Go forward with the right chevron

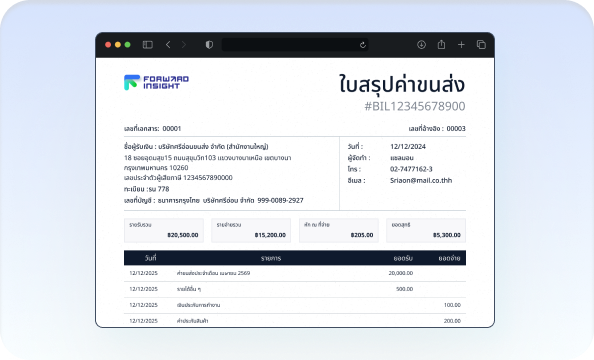click(184, 45)
